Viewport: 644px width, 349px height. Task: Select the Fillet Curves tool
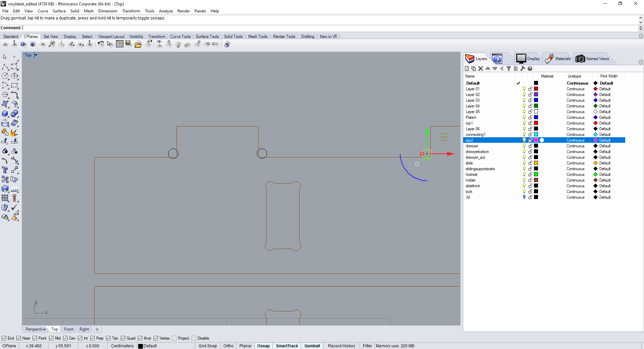(x=14, y=95)
